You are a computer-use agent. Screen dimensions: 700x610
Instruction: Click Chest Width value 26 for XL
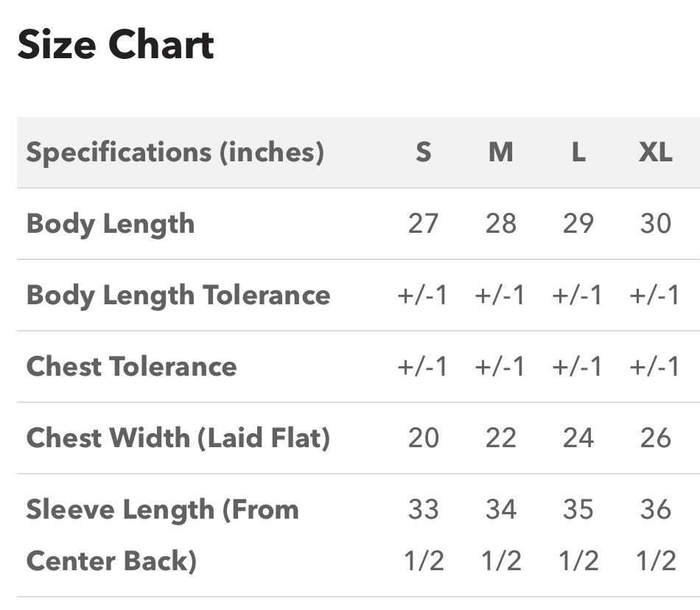(x=655, y=438)
